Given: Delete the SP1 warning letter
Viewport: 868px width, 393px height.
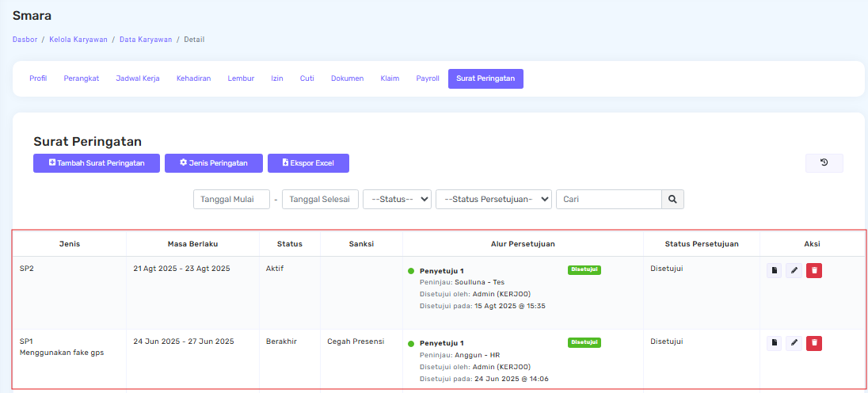Looking at the screenshot, I should (x=814, y=343).
